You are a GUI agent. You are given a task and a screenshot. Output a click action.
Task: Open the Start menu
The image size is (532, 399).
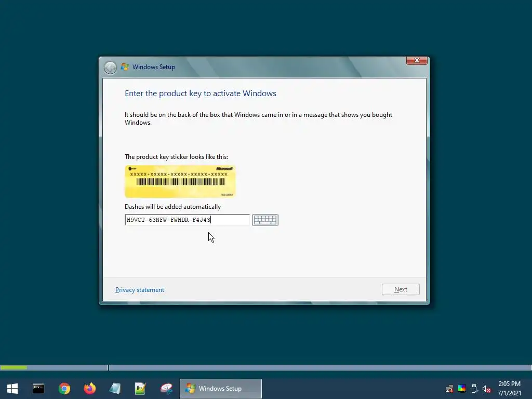point(12,389)
